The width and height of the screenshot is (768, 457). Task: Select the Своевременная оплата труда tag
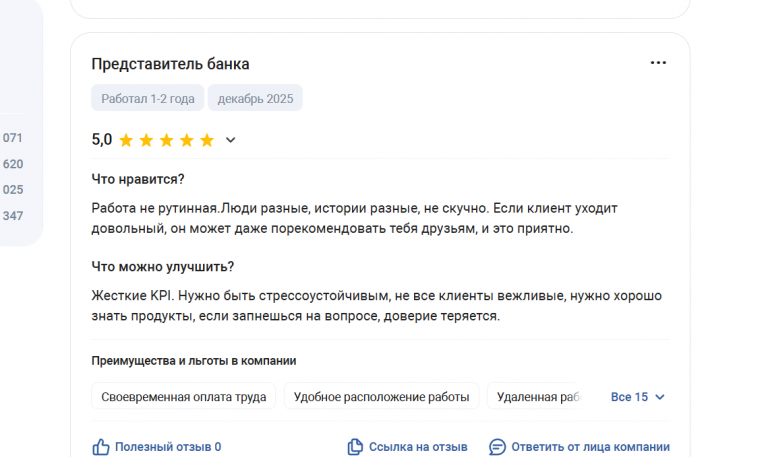coord(184,397)
